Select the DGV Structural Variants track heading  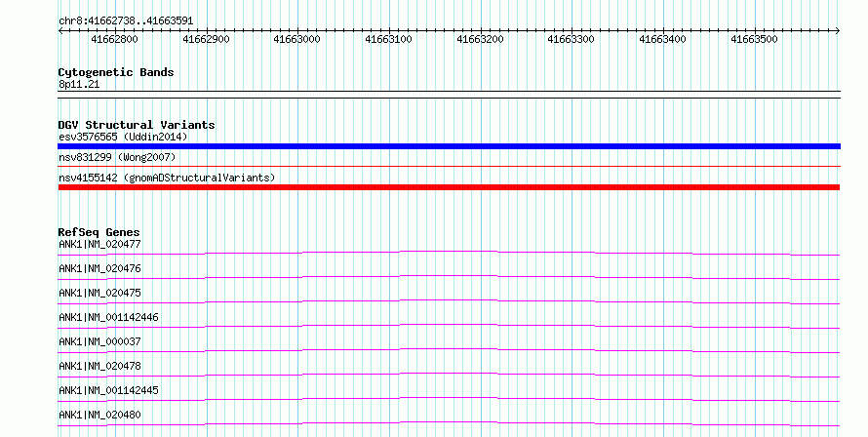pyautogui.click(x=137, y=125)
